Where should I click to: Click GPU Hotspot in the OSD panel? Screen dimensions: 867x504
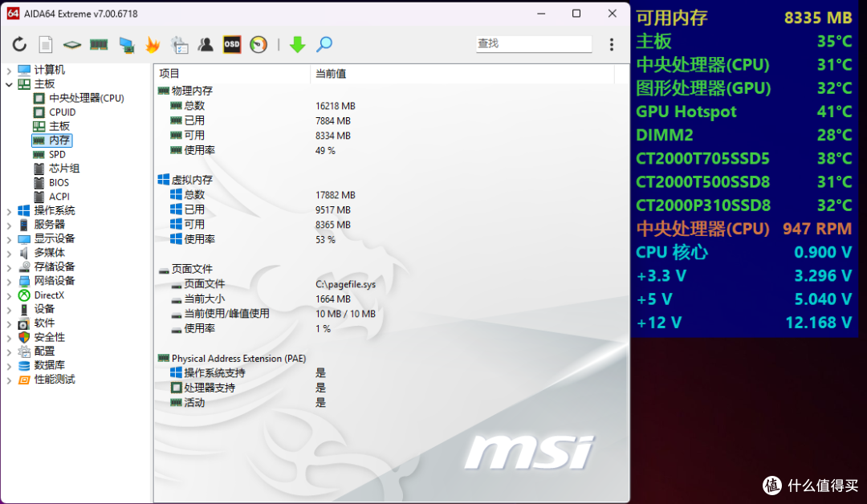coord(686,112)
